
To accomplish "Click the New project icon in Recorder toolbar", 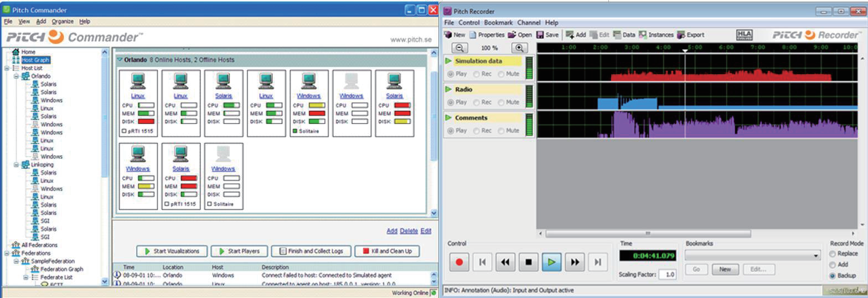I will coord(448,34).
